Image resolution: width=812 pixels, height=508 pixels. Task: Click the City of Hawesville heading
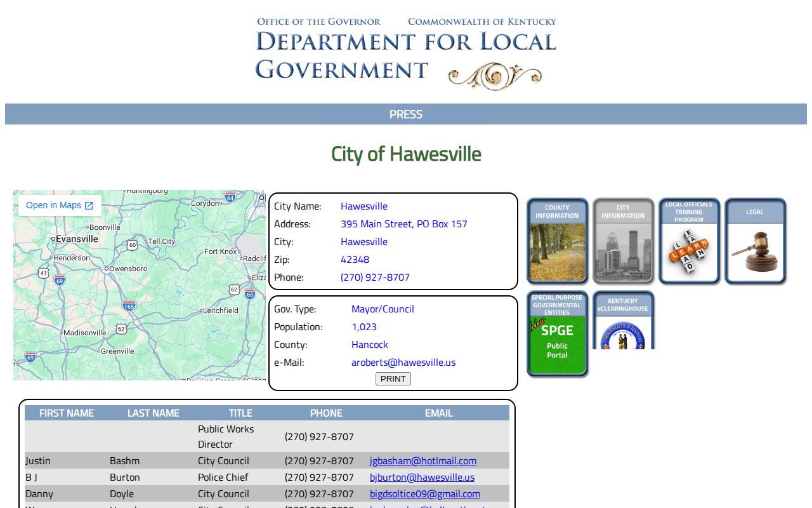pos(406,154)
